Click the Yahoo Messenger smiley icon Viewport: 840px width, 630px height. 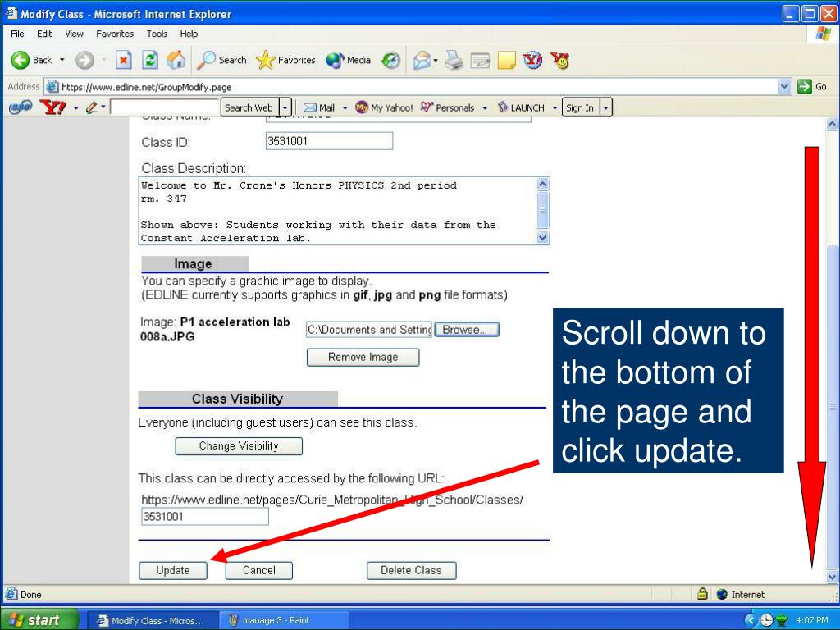(x=559, y=60)
